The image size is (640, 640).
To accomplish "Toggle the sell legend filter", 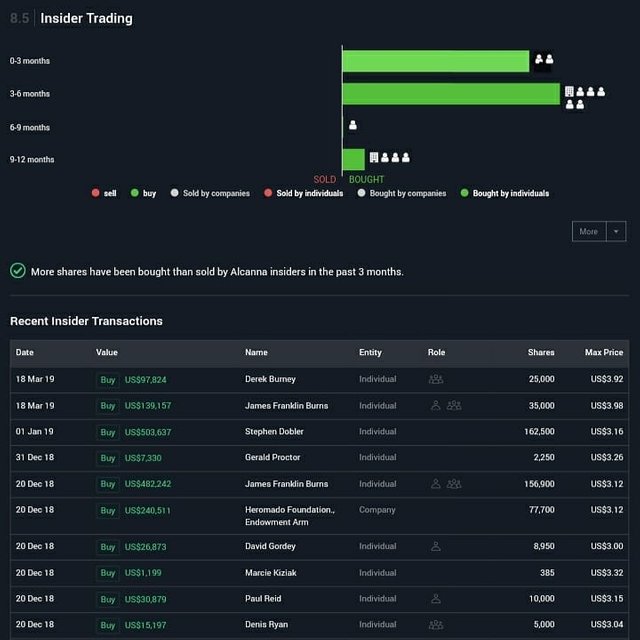I will coord(104,193).
